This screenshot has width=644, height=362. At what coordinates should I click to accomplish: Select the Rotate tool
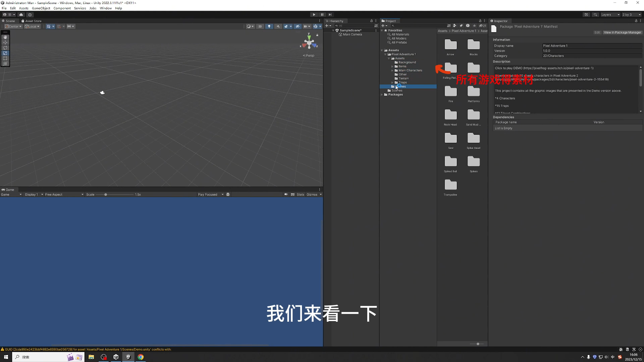[5, 48]
